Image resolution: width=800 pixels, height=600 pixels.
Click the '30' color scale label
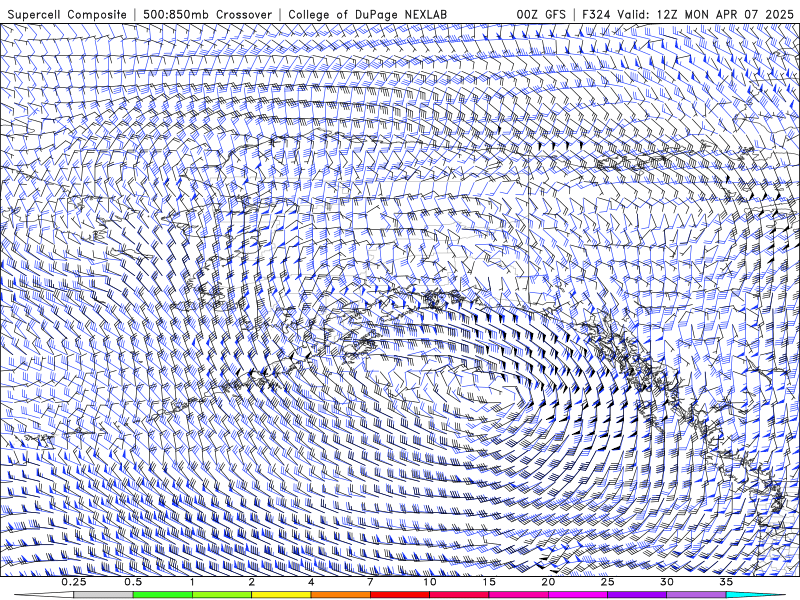point(667,582)
